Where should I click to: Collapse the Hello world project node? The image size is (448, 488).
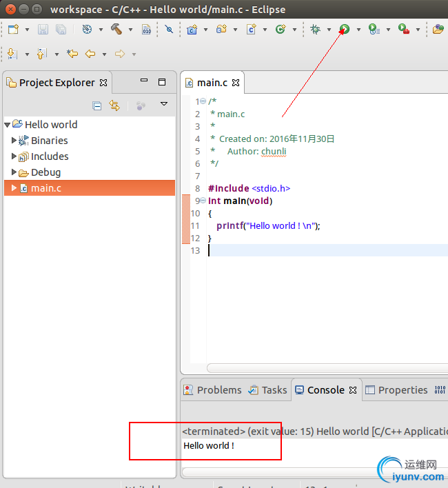(x=8, y=125)
